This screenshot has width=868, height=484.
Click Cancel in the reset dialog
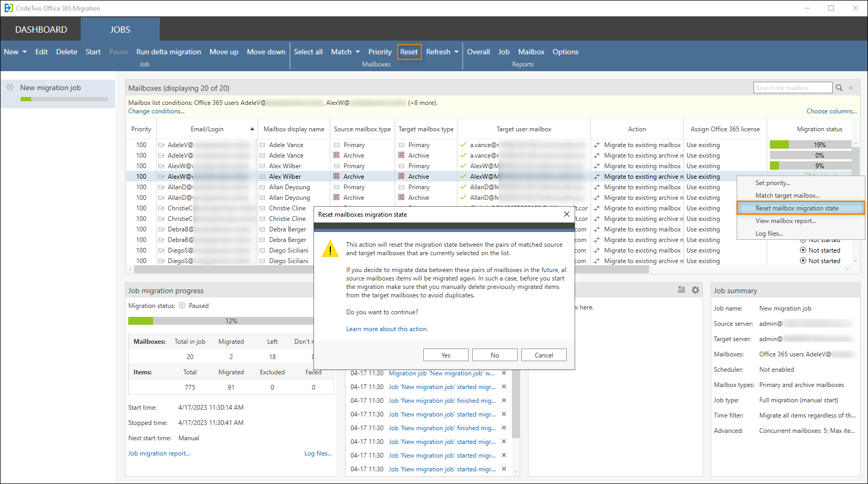click(544, 355)
